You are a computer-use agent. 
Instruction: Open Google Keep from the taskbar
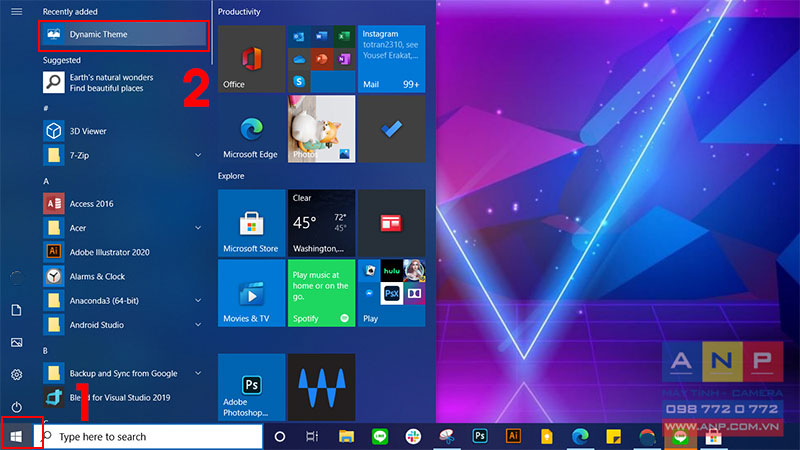(546, 437)
